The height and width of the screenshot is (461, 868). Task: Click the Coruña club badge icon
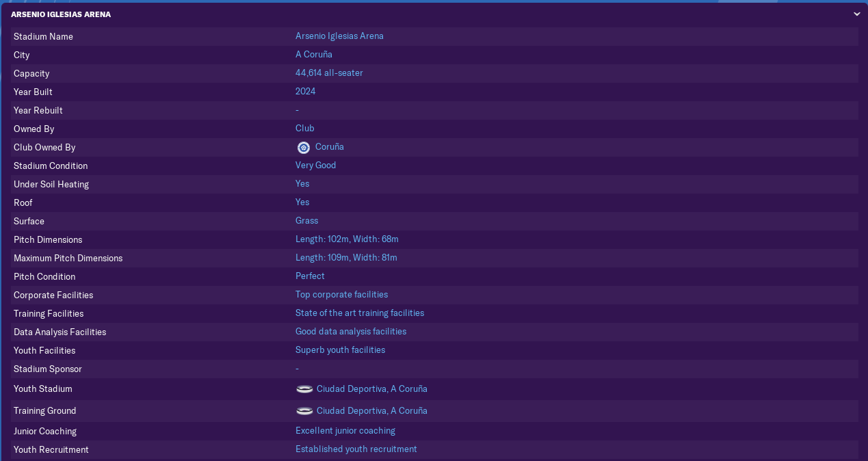pos(304,147)
